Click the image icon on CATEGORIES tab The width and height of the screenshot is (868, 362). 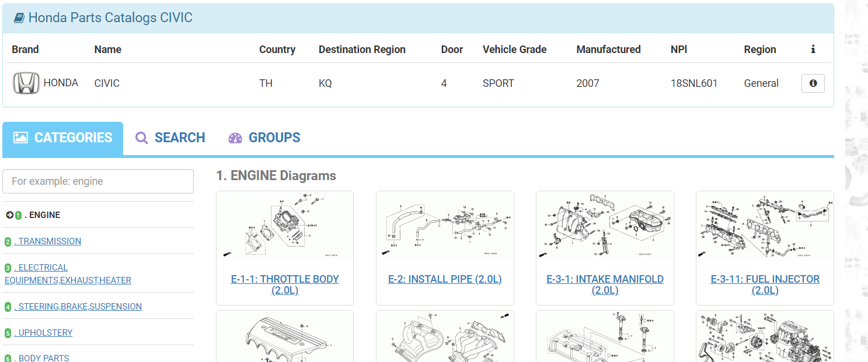(x=20, y=138)
